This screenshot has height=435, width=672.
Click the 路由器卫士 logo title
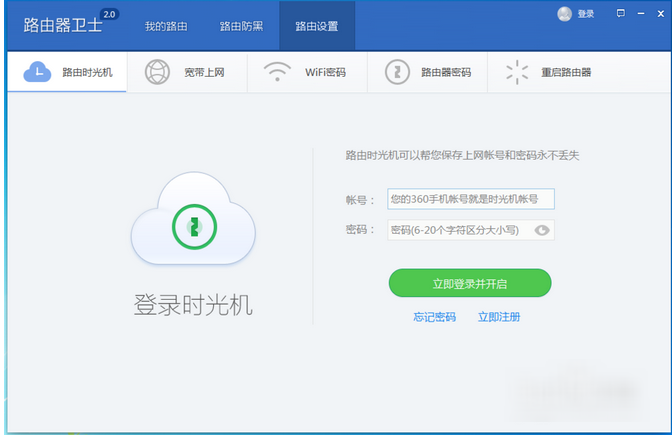pyautogui.click(x=63, y=25)
